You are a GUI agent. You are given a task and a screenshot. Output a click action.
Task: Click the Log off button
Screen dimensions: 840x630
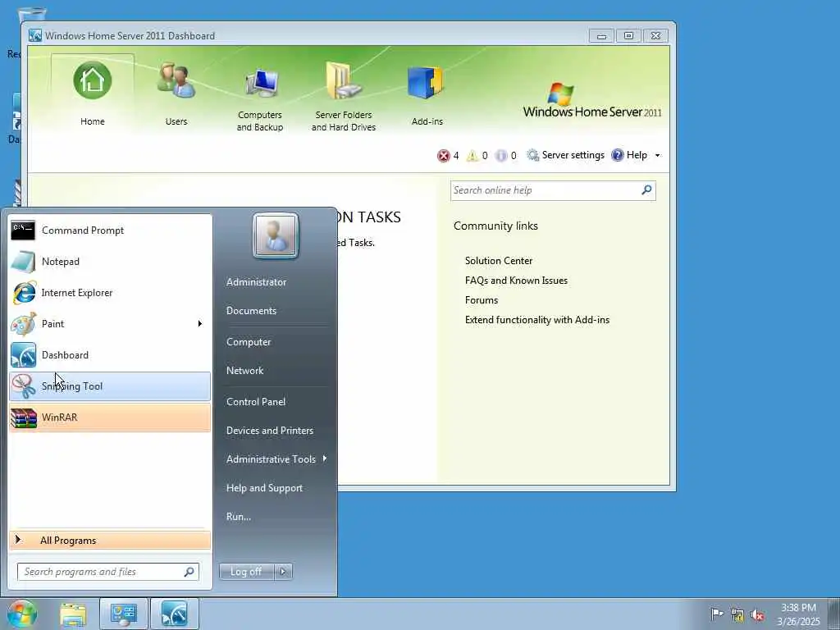click(246, 572)
